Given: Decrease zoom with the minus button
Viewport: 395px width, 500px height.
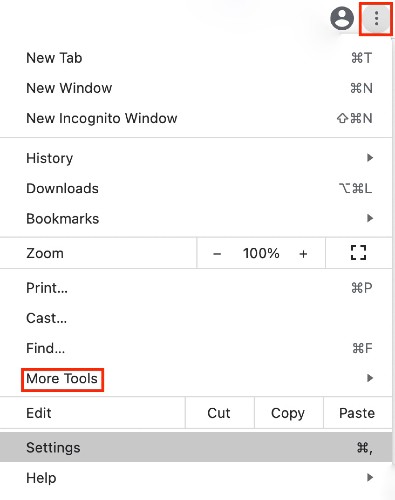Looking at the screenshot, I should click(x=217, y=254).
